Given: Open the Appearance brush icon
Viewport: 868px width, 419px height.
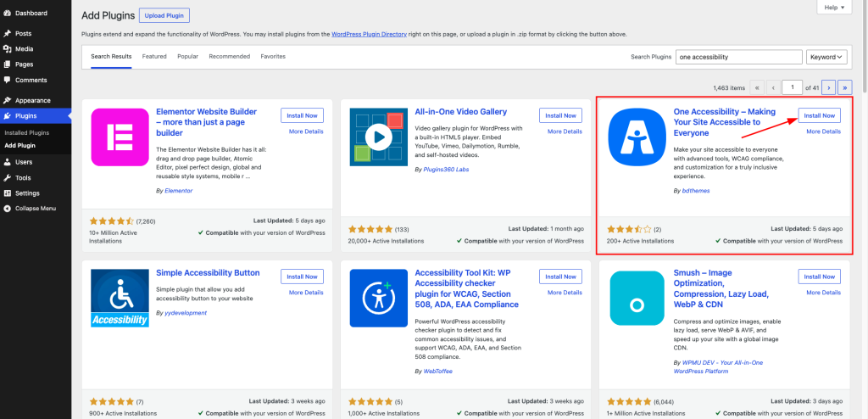Looking at the screenshot, I should [x=7, y=100].
